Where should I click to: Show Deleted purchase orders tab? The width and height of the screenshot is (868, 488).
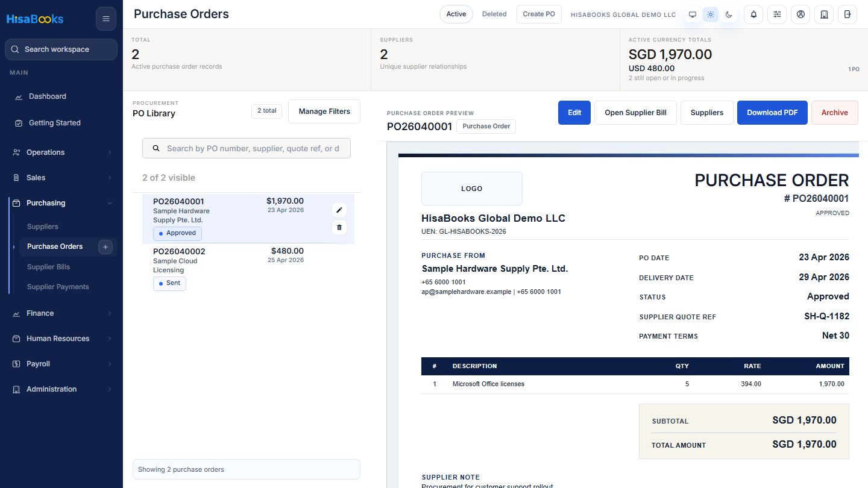click(494, 14)
